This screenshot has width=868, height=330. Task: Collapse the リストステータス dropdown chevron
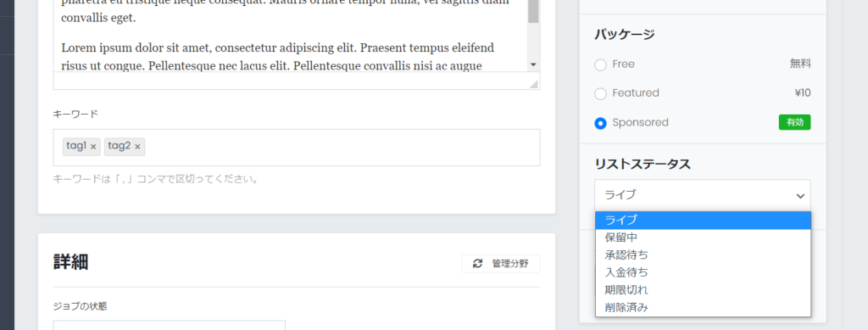point(800,195)
